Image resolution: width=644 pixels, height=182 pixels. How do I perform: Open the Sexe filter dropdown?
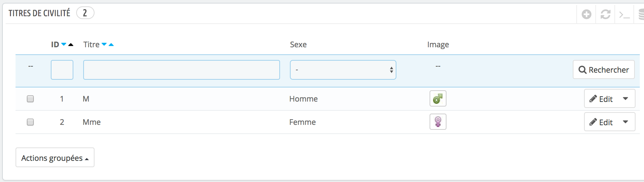tap(343, 70)
